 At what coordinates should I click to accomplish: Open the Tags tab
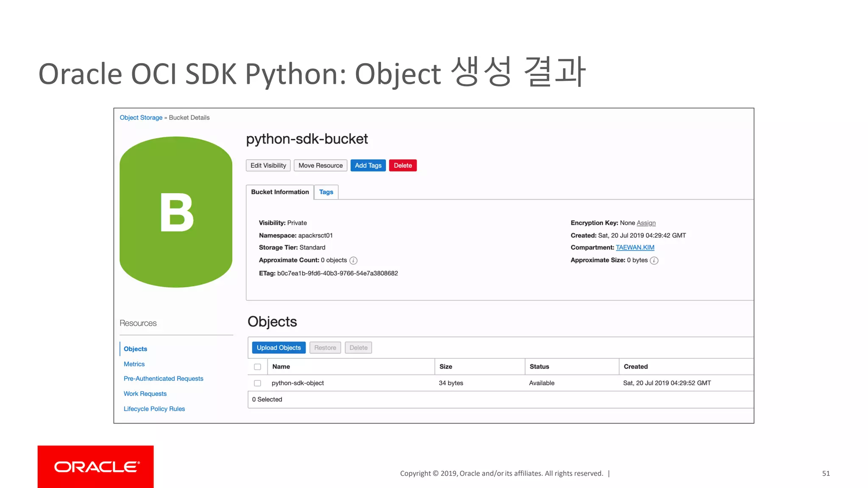point(326,192)
